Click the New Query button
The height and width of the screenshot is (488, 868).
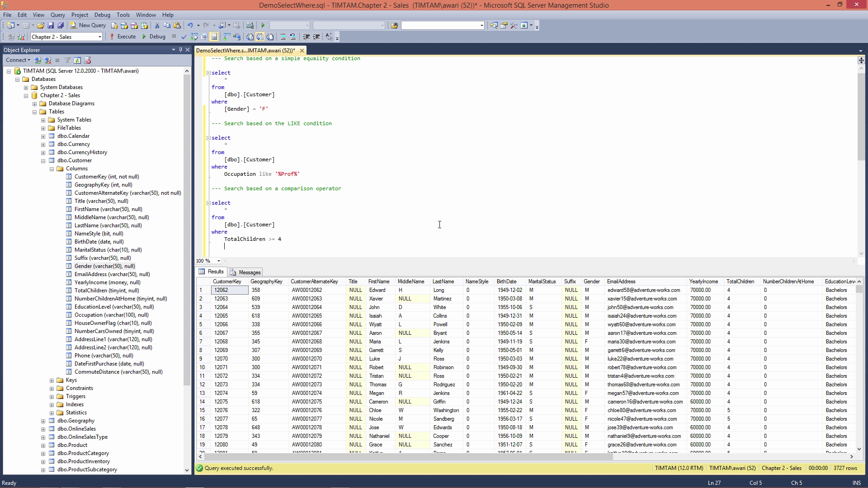tap(88, 25)
